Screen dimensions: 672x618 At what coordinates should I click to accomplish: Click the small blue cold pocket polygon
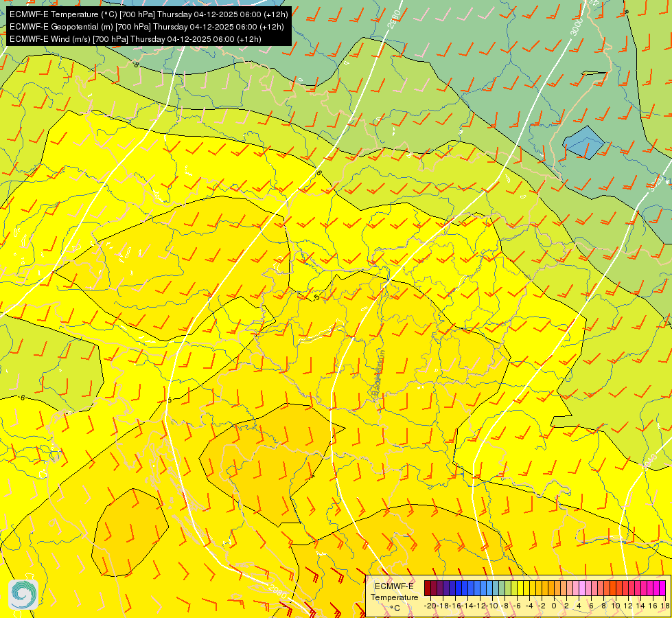click(x=583, y=143)
